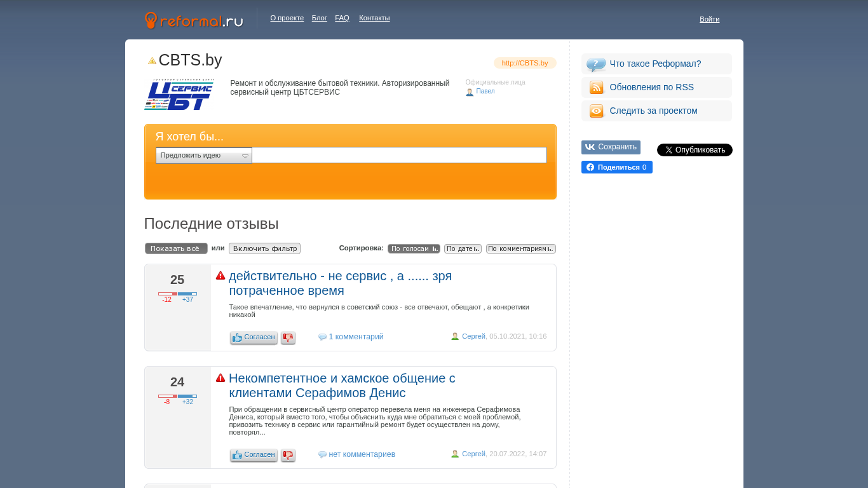Open the CBTS service logo image
This screenshot has height=488, width=868.
pos(179,94)
